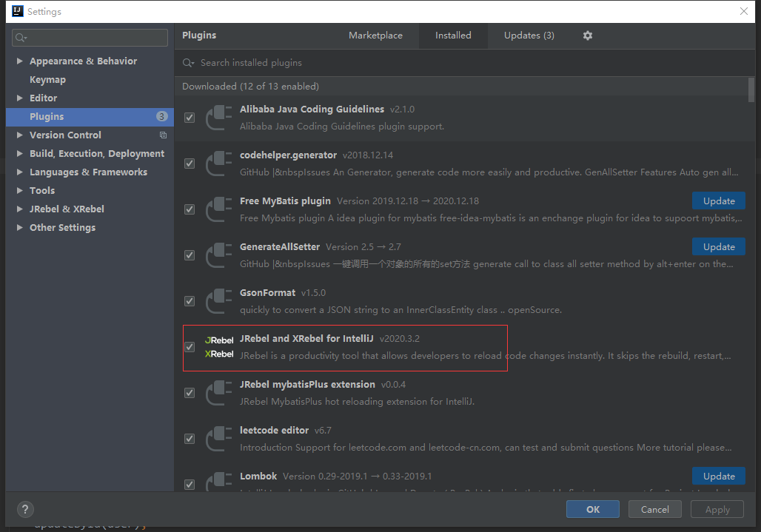The width and height of the screenshot is (761, 532).
Task: Click the leetcode editor plugin icon
Action: click(x=219, y=439)
